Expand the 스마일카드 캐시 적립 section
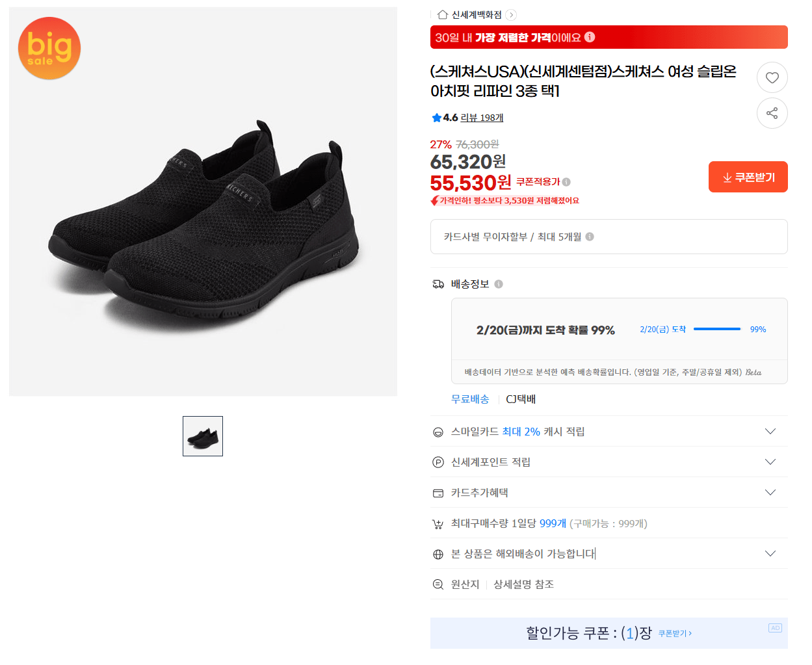Screen dimensions: 812x665 tap(770, 431)
